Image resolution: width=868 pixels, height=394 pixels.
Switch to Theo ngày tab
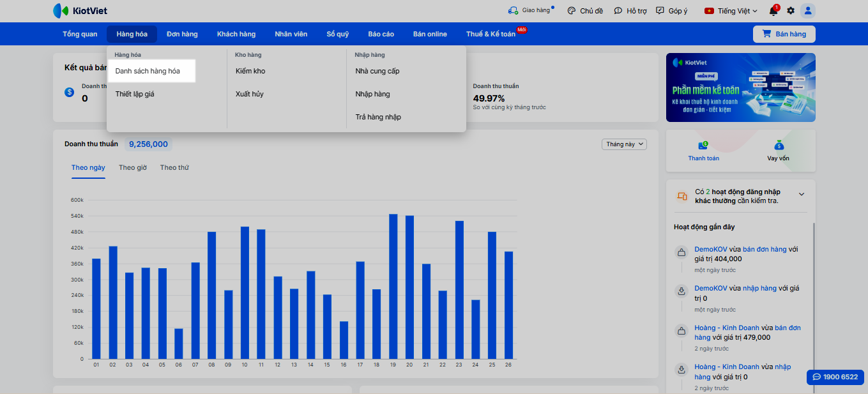[88, 167]
